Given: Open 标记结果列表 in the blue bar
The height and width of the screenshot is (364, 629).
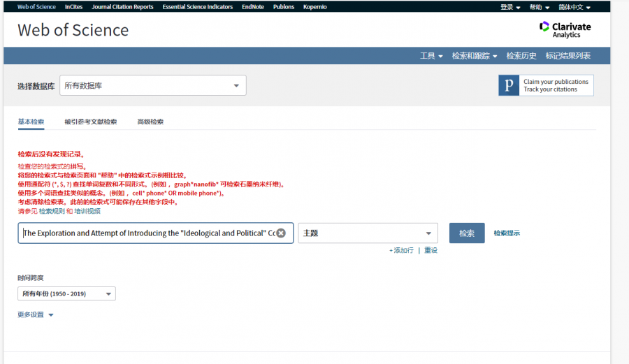Looking at the screenshot, I should (x=567, y=56).
